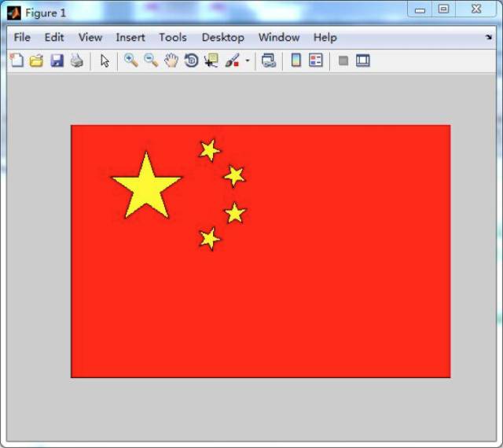Select the Edit Plot arrow tool

[105, 61]
